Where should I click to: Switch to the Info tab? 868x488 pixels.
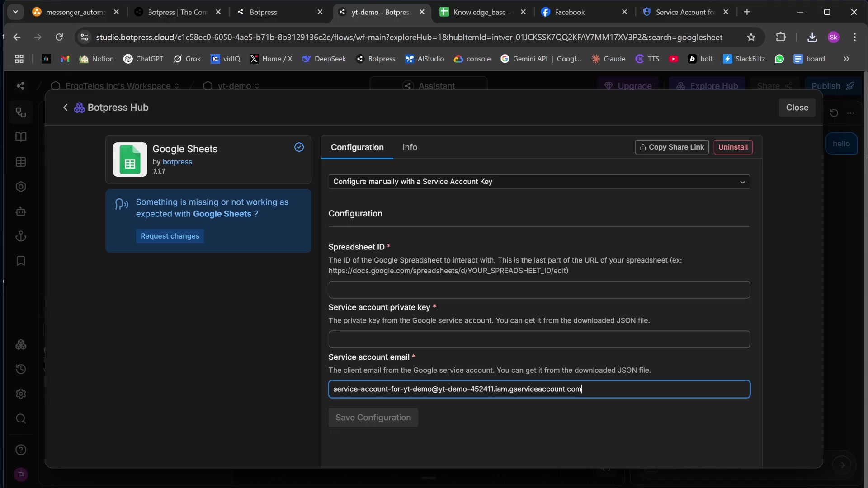coord(410,147)
